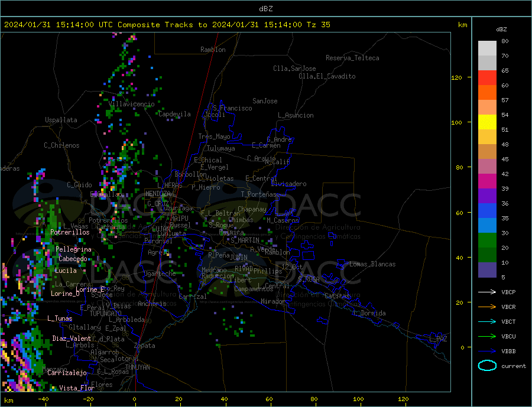The image size is (532, 407).
Task: Click the Carrizalejo white label
Action: tap(67, 373)
